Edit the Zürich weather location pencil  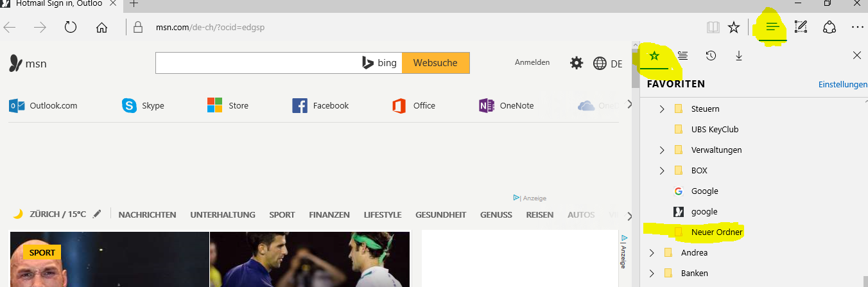pos(97,214)
